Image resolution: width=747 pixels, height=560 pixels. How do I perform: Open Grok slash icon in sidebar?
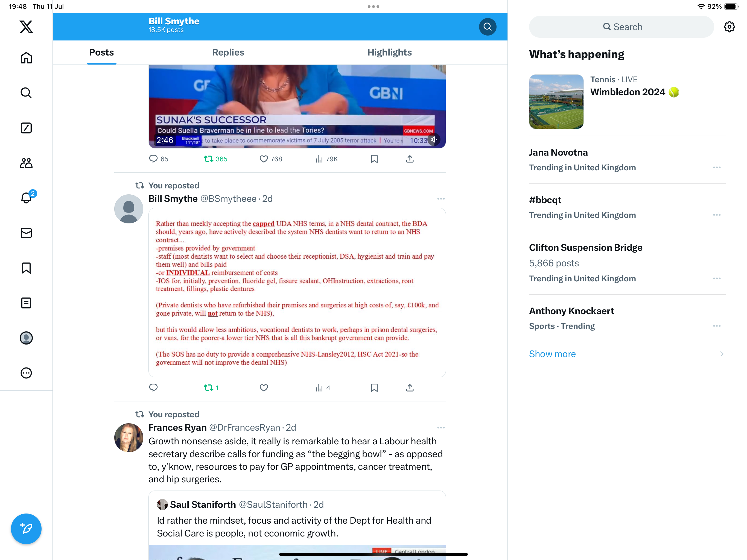pyautogui.click(x=26, y=128)
